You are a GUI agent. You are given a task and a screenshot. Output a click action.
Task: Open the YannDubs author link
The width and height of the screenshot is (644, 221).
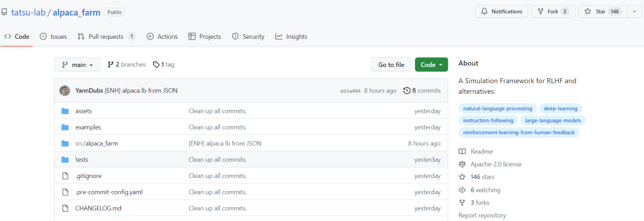tap(89, 91)
